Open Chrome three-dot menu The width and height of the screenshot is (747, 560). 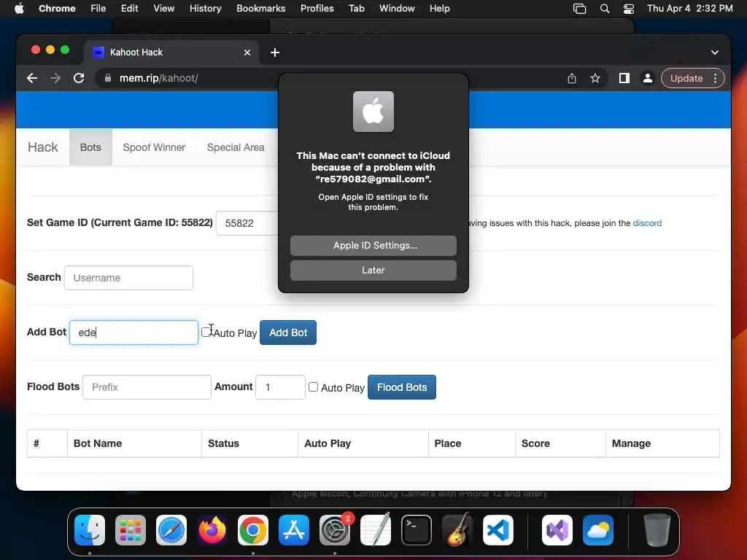pos(715,78)
